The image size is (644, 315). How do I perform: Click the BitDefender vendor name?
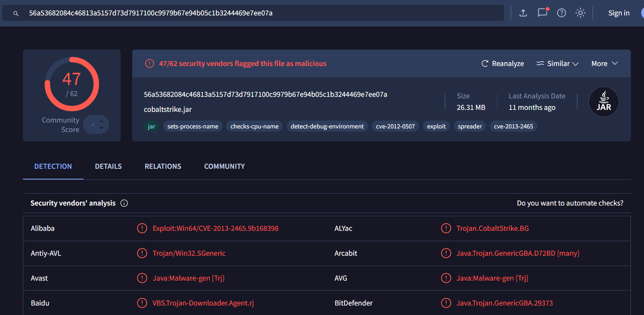tap(353, 303)
